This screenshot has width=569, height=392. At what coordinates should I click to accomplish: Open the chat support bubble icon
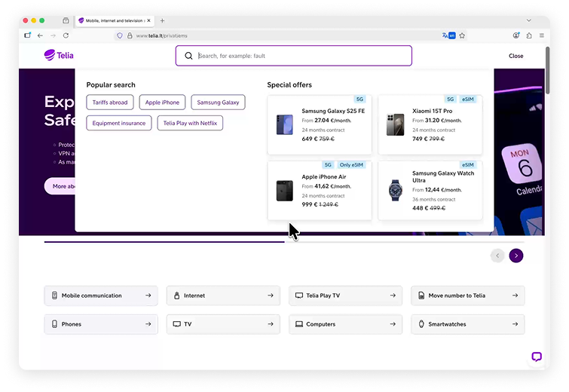(x=537, y=357)
